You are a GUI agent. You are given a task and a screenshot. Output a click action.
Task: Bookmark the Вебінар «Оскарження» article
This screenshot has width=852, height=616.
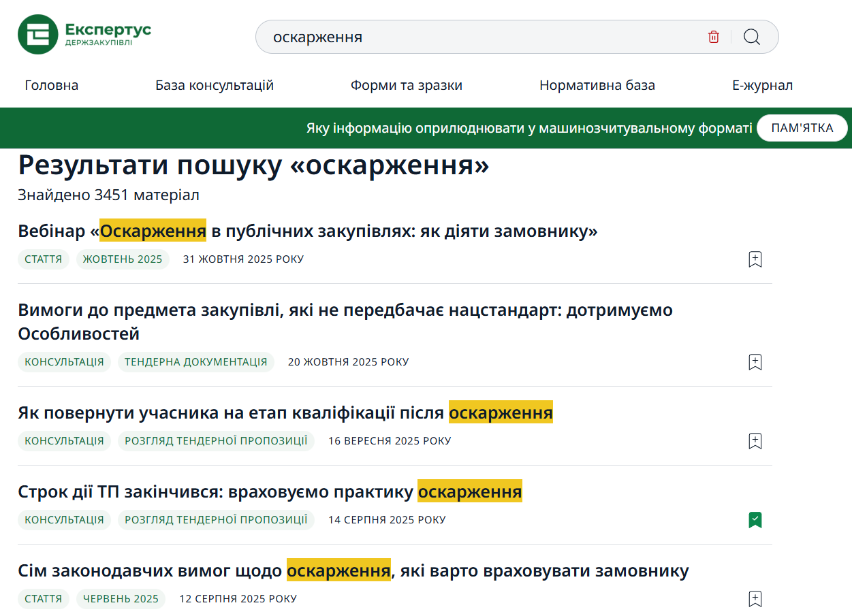click(755, 259)
